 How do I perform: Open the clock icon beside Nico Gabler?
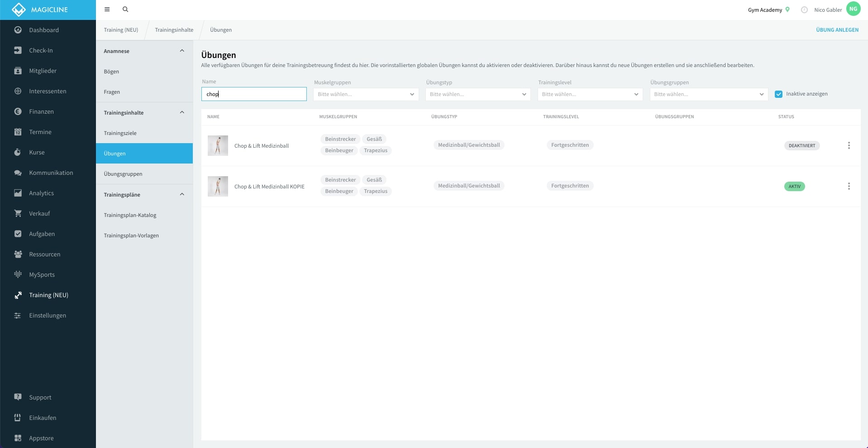804,10
